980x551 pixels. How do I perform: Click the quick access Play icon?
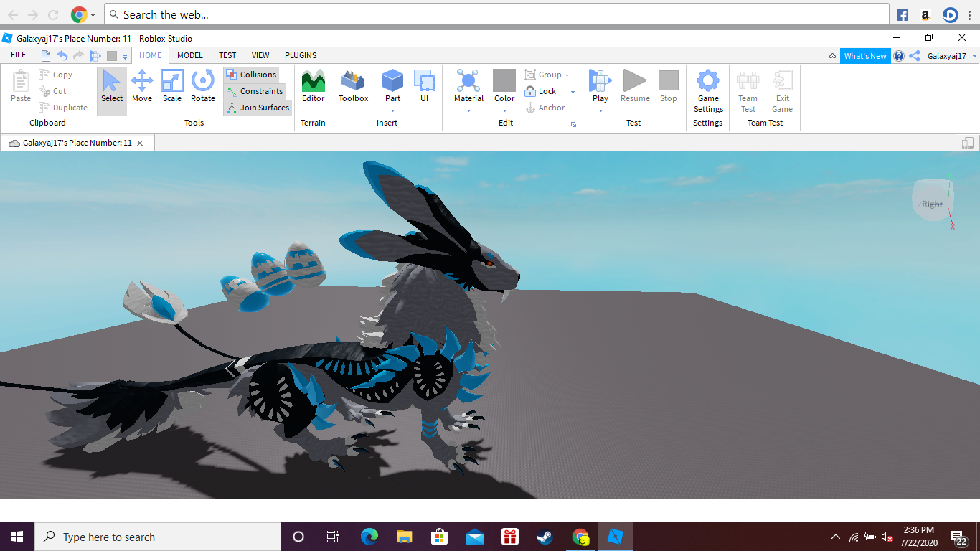(95, 55)
